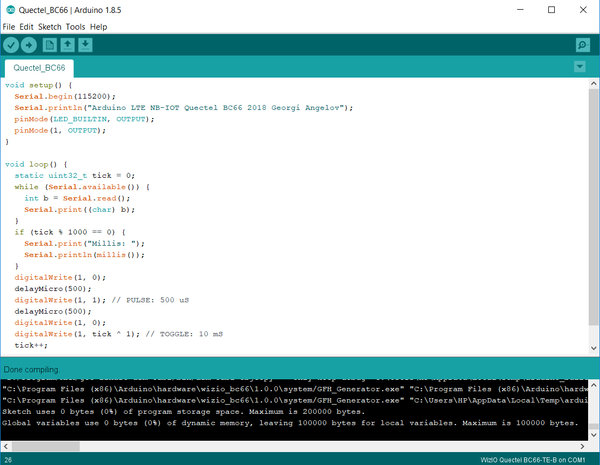
Task: Click 'Serial.print((char) b);' line
Action: tap(79, 209)
